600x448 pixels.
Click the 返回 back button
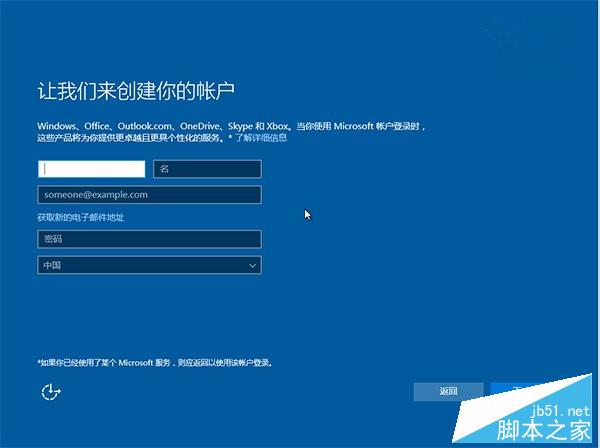448,391
